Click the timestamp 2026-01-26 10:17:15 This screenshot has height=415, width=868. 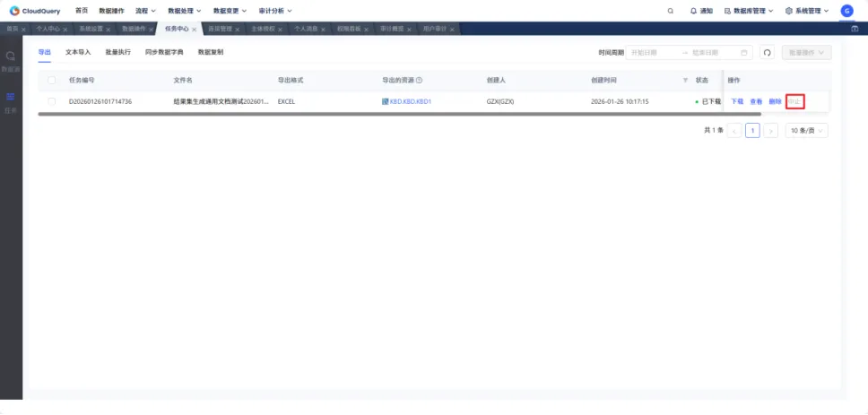620,102
